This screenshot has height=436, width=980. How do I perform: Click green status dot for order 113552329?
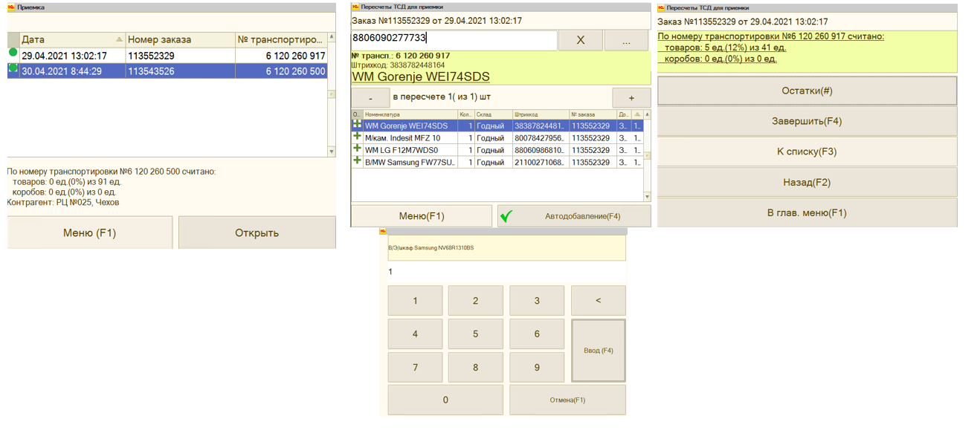[x=13, y=53]
